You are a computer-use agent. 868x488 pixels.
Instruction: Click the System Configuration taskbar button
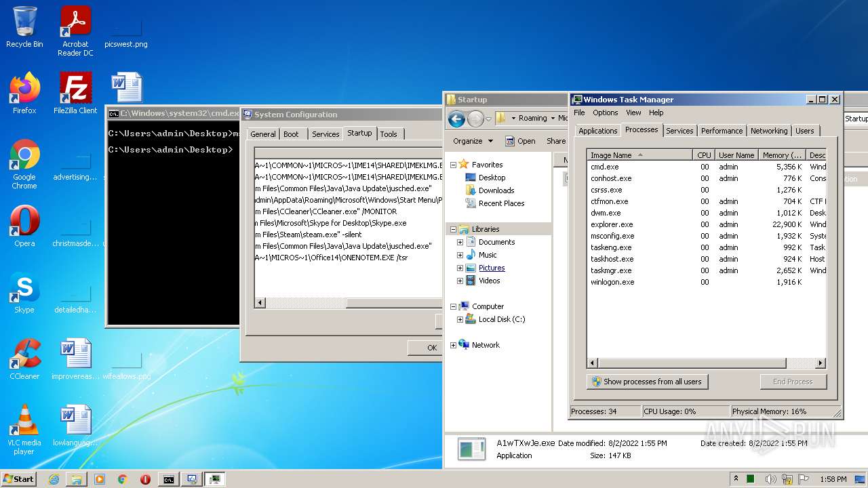point(192,479)
